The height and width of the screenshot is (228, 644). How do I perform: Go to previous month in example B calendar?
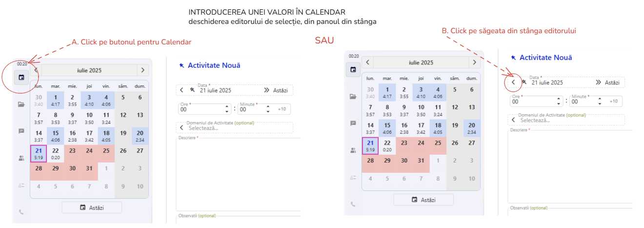(x=367, y=62)
